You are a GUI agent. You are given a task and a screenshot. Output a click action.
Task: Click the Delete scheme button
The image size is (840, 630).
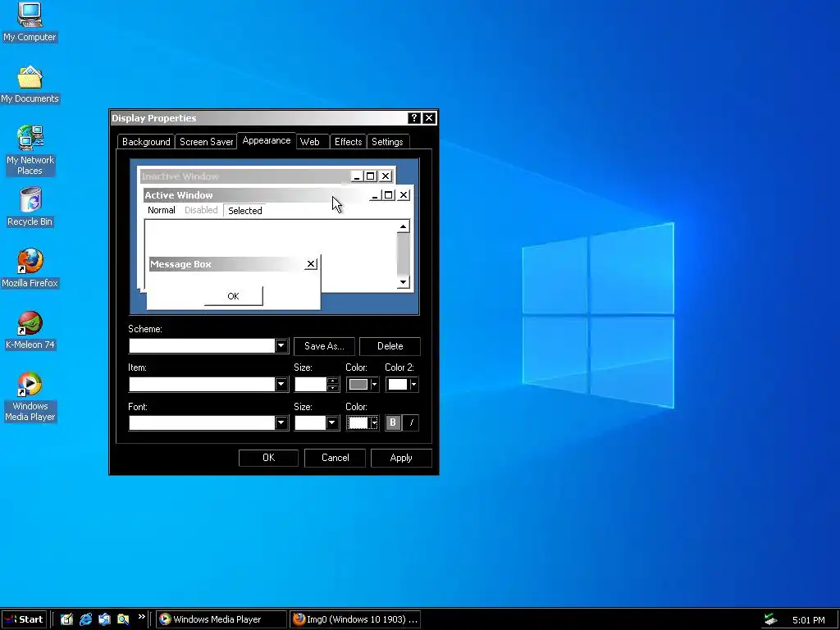tap(390, 346)
